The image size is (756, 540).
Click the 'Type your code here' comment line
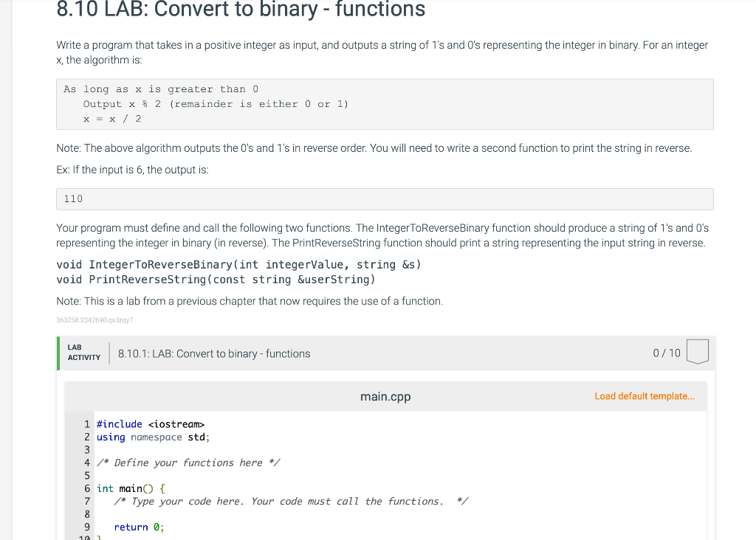point(291,502)
